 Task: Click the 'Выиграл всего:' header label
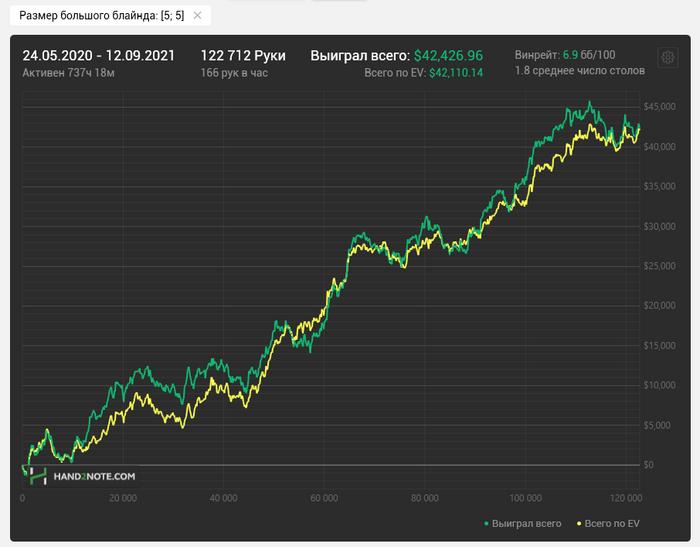(360, 55)
